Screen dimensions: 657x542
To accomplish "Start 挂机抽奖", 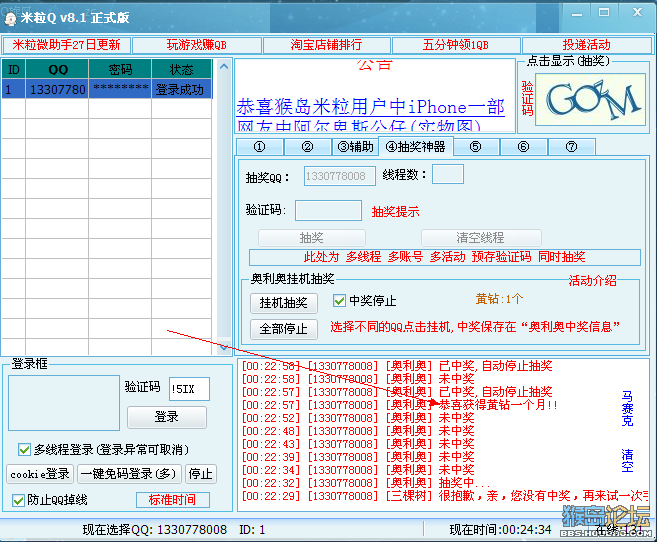I will 284,303.
